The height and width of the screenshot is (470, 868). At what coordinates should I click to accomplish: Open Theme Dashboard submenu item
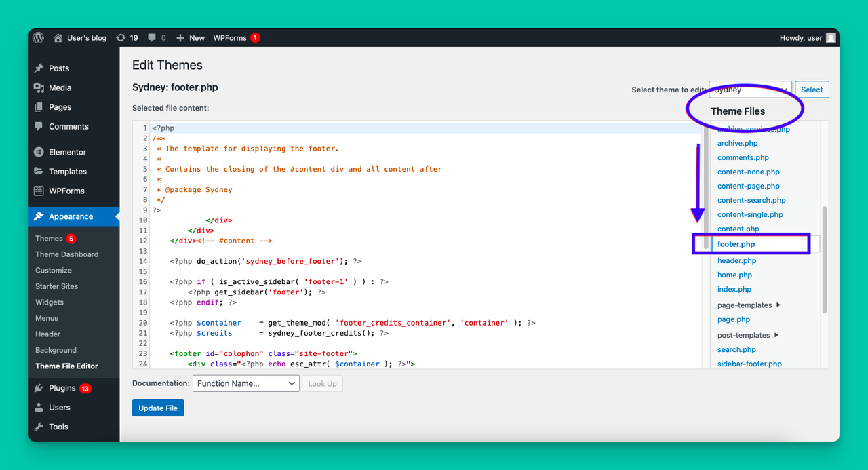coord(66,254)
